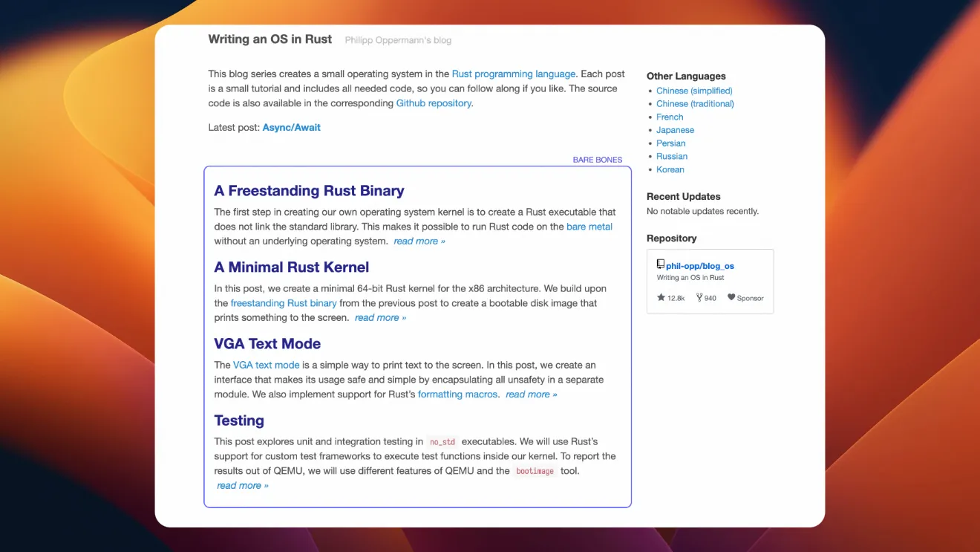Open the Github repository link in intro
The image size is (980, 552).
point(434,103)
